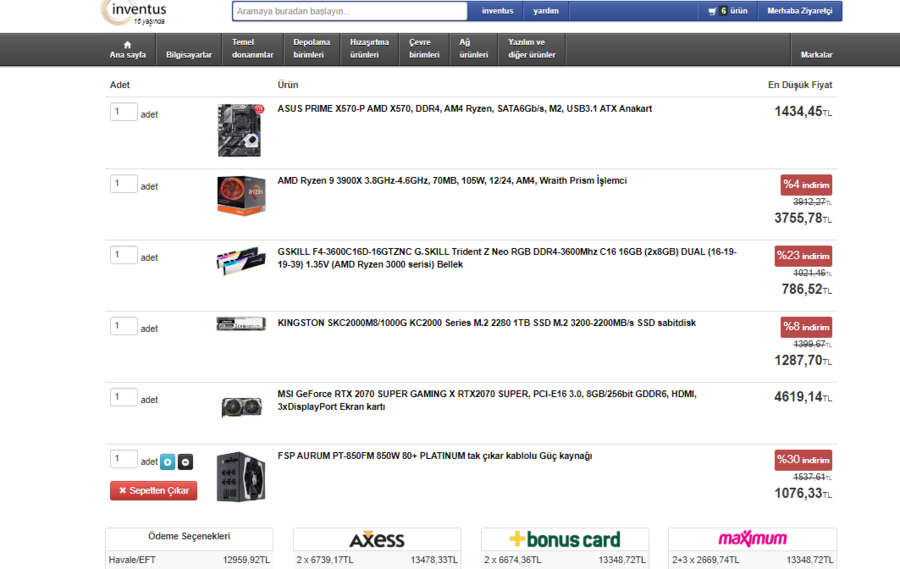Click the maximum card payment logo
The height and width of the screenshot is (569, 900).
pos(752,539)
